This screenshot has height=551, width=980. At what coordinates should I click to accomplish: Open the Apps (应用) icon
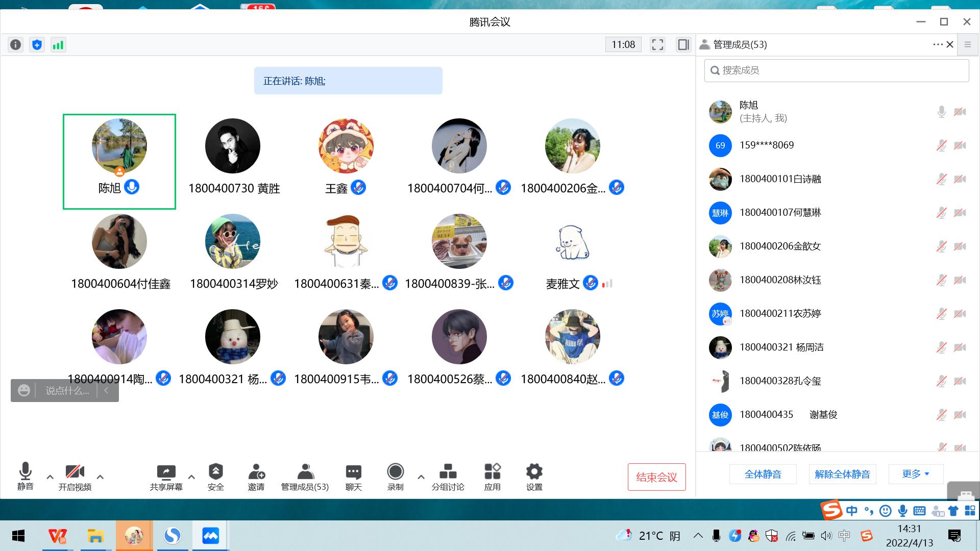(492, 477)
